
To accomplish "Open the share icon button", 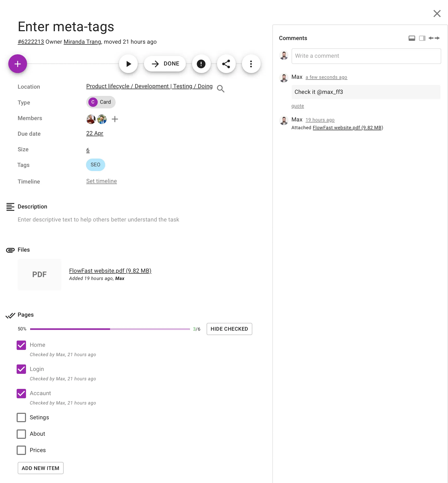I will 226,64.
